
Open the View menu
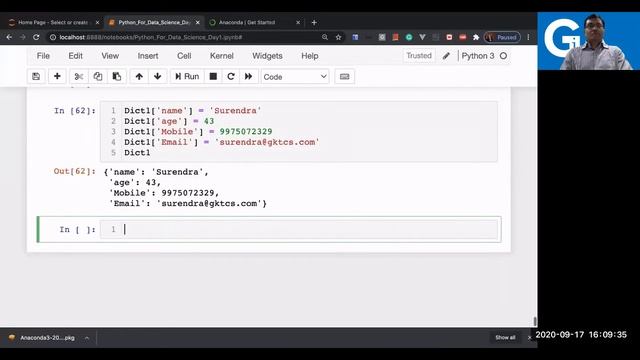pyautogui.click(x=110, y=56)
